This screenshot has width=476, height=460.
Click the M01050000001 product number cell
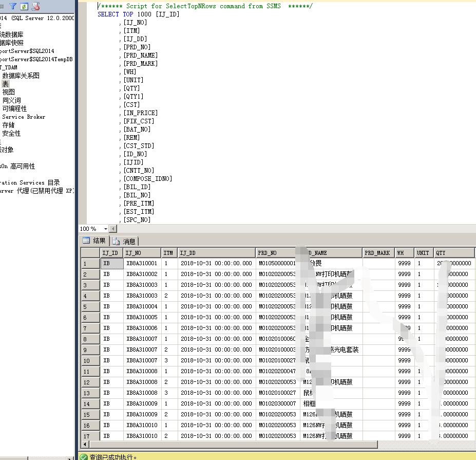point(277,264)
